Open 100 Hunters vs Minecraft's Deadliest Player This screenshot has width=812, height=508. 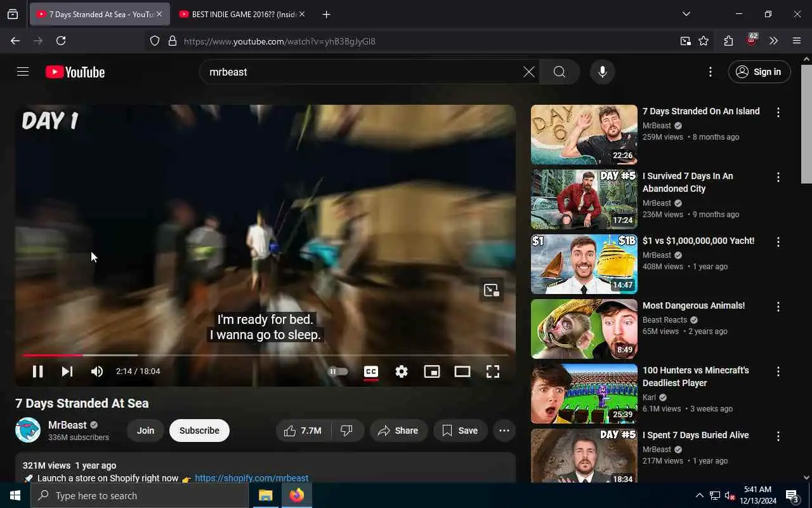(696, 377)
